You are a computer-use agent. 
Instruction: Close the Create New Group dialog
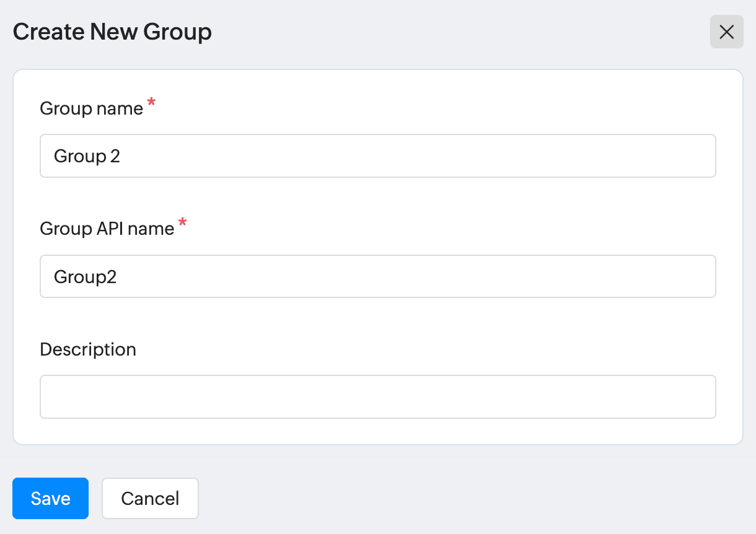click(x=726, y=32)
